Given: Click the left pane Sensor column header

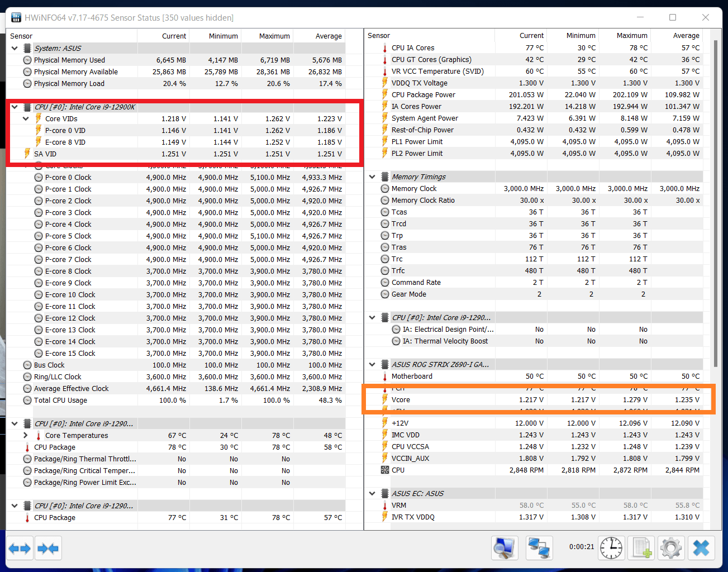Looking at the screenshot, I should click(x=72, y=36).
